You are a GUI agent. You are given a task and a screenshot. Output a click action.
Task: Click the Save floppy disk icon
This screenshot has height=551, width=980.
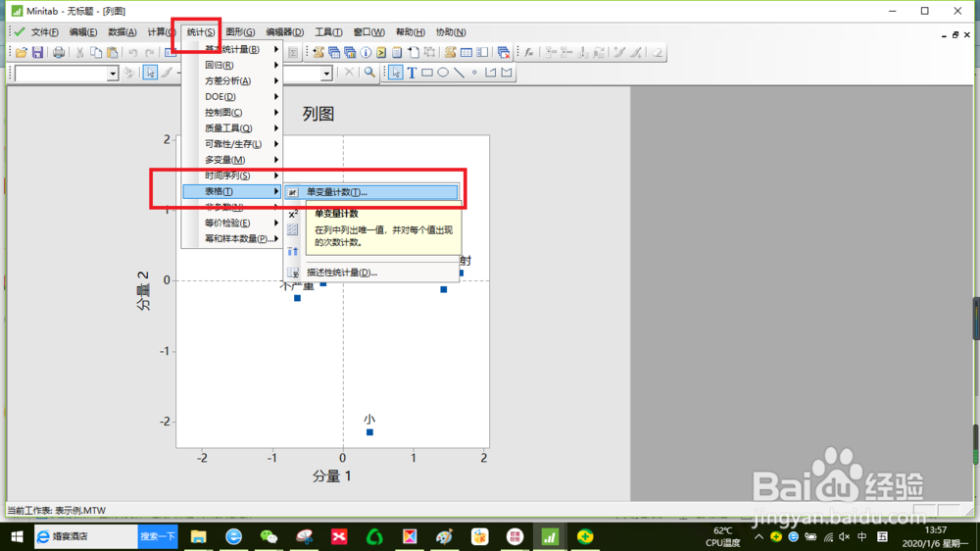coord(37,53)
